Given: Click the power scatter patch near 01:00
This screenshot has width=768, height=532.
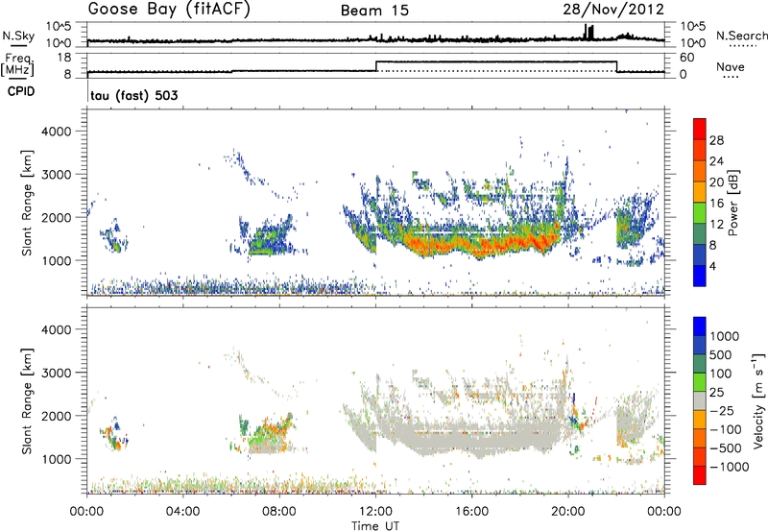Looking at the screenshot, I should click(114, 236).
